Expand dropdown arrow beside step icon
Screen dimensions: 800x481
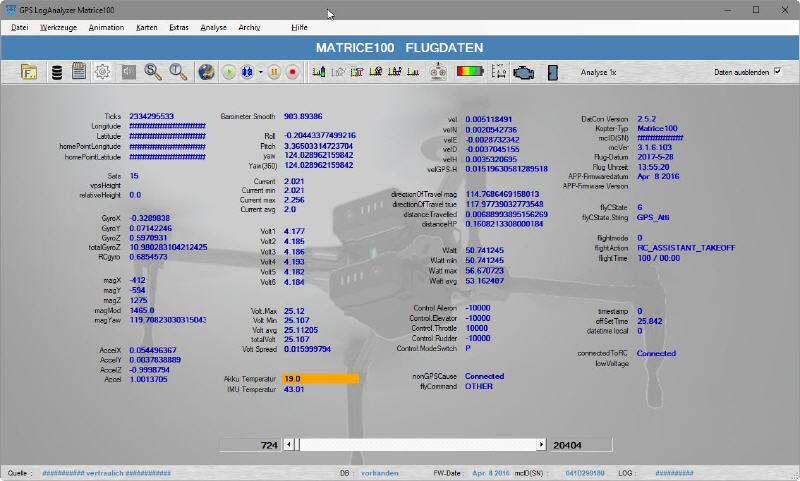[261, 72]
